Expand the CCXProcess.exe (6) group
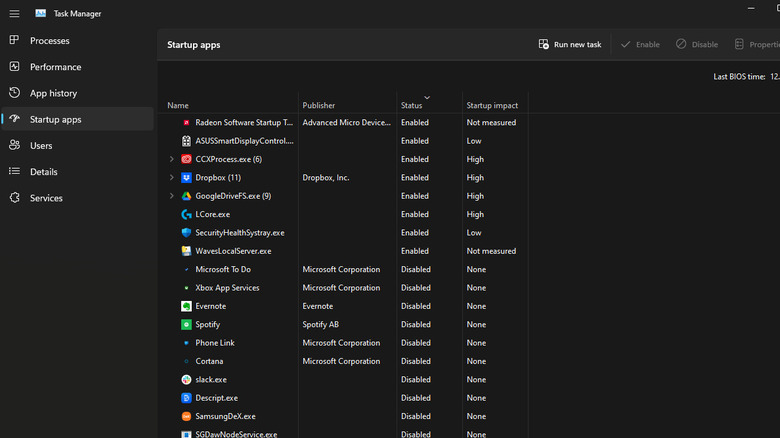 pyautogui.click(x=172, y=159)
